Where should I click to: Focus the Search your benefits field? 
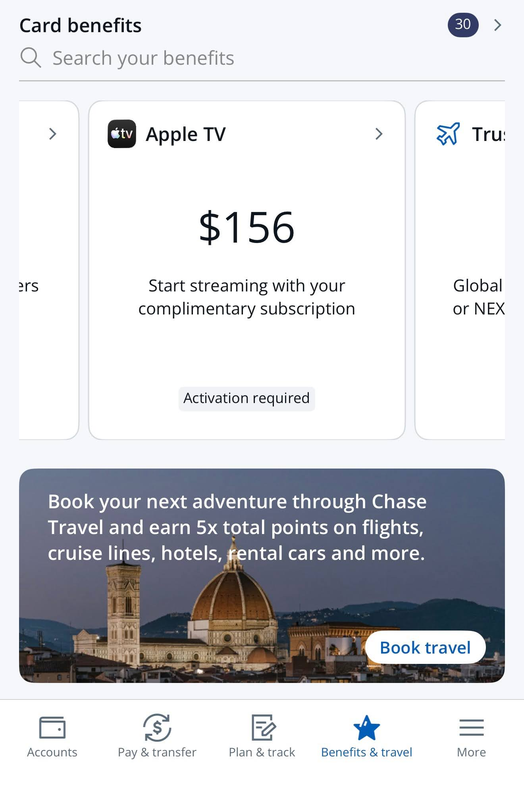pos(262,58)
